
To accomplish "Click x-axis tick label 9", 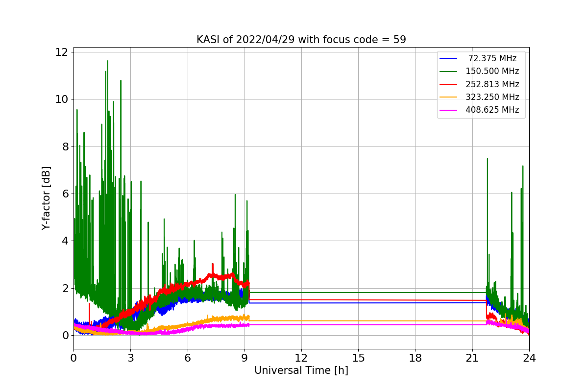I will (x=245, y=358).
